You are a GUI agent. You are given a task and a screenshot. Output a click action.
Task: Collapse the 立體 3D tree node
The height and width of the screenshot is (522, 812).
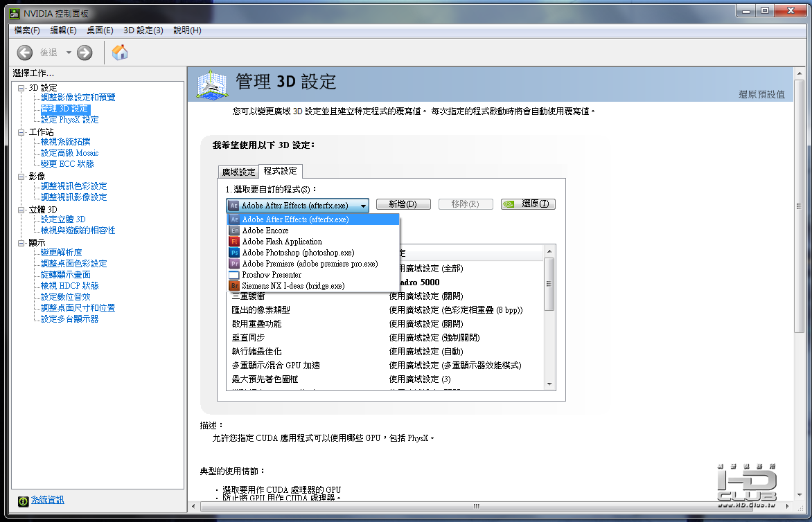[x=21, y=210]
